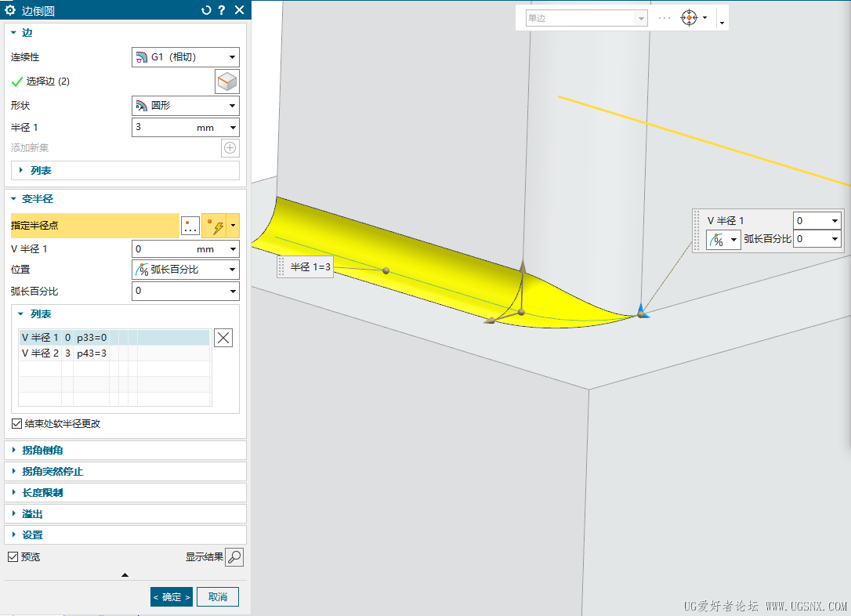Open the point dialog dotted icon
The height and width of the screenshot is (616, 851).
pos(190,226)
